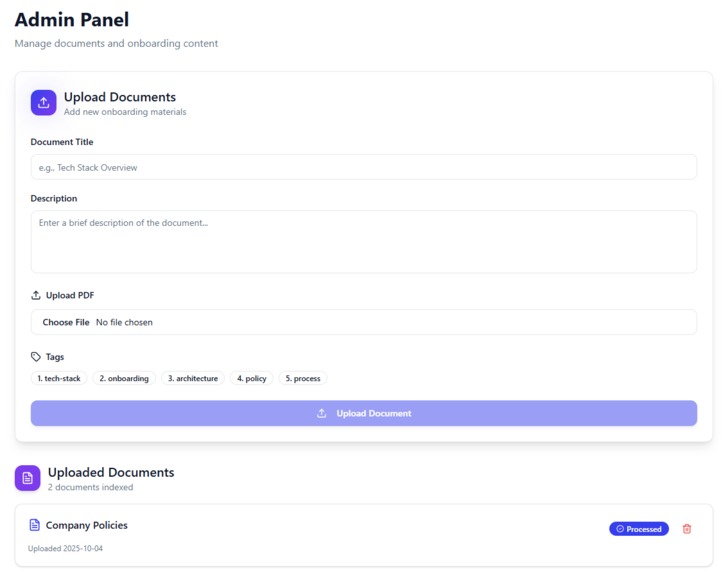This screenshot has width=721, height=573.
Task: Select the tech-stack tag
Action: 59,378
